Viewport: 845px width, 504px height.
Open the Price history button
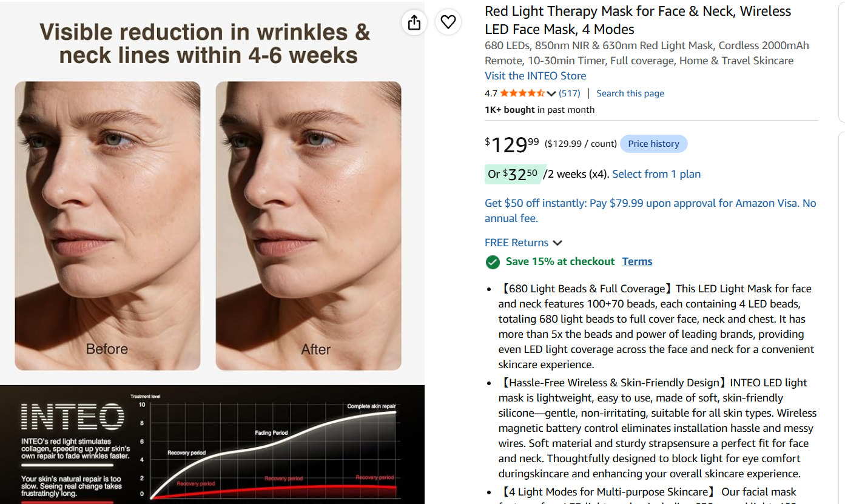tap(654, 144)
